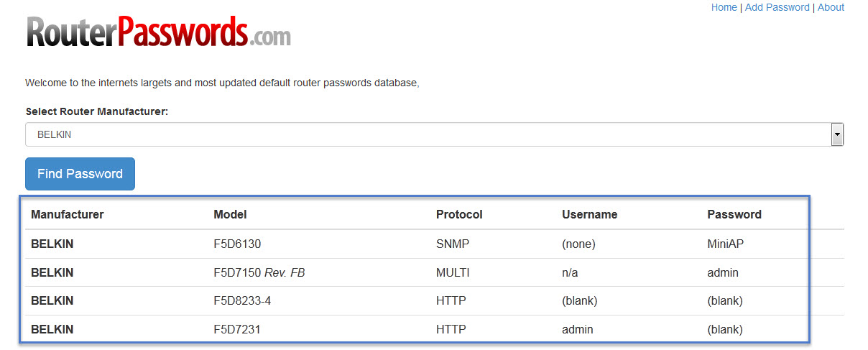Click the Password column header
Screen dimensions: 868x350
[734, 214]
